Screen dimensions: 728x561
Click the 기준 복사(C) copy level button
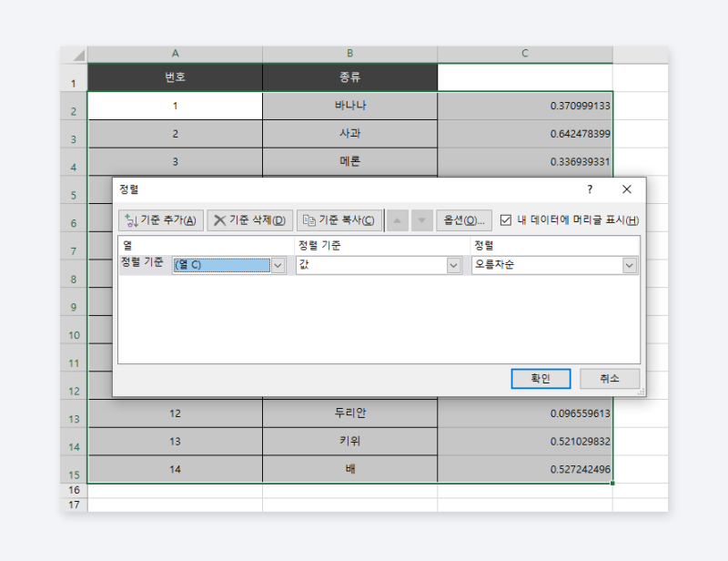click(x=339, y=220)
